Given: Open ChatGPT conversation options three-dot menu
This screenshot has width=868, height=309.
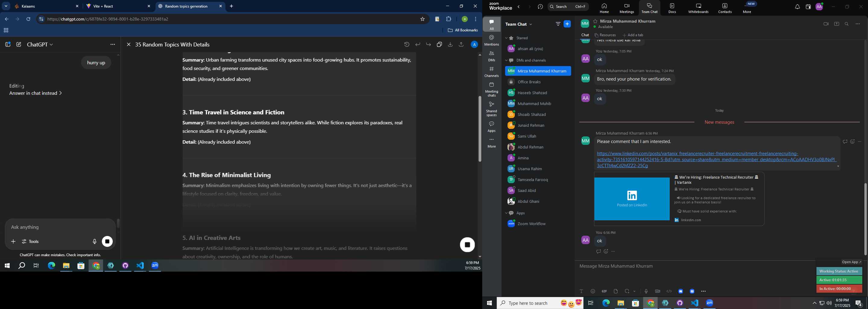Looking at the screenshot, I should pyautogui.click(x=112, y=45).
